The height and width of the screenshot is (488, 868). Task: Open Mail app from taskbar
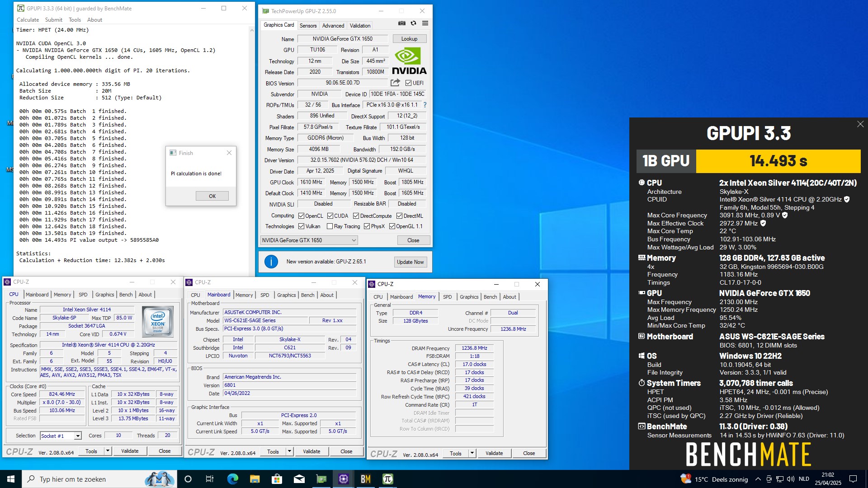[299, 479]
